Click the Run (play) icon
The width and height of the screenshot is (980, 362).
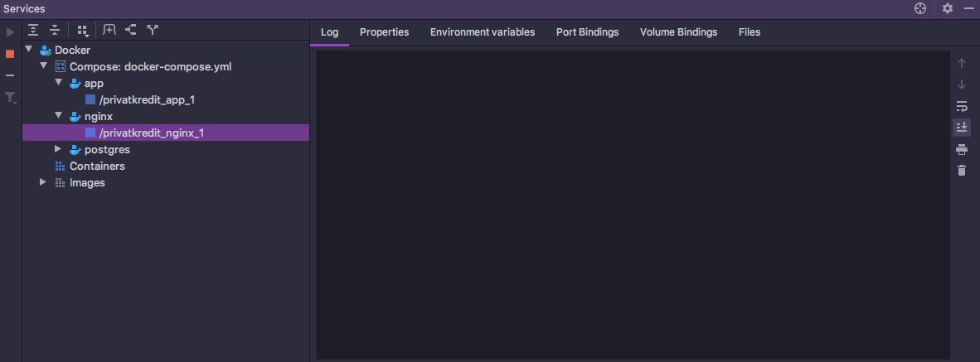pos(10,31)
